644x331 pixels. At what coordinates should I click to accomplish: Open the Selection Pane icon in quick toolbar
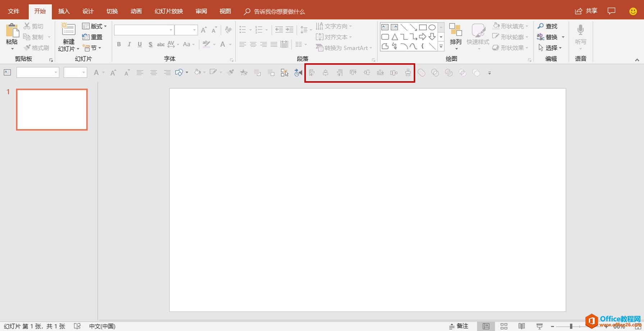284,73
